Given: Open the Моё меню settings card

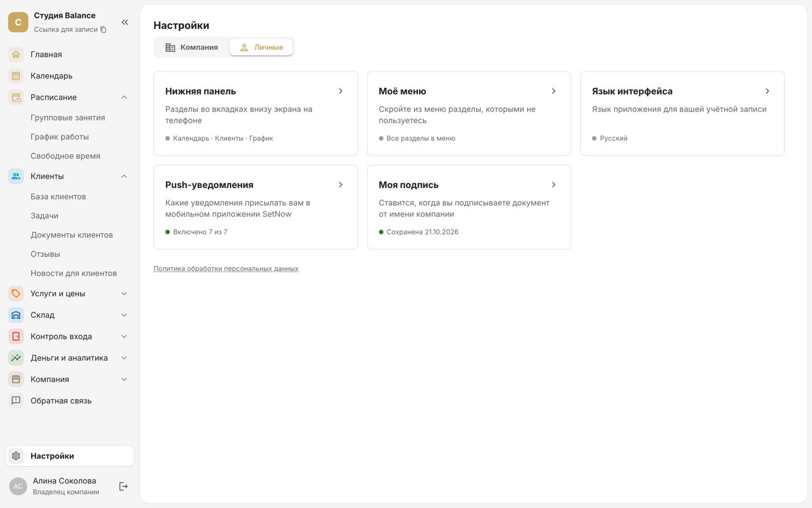Looking at the screenshot, I should tap(469, 114).
